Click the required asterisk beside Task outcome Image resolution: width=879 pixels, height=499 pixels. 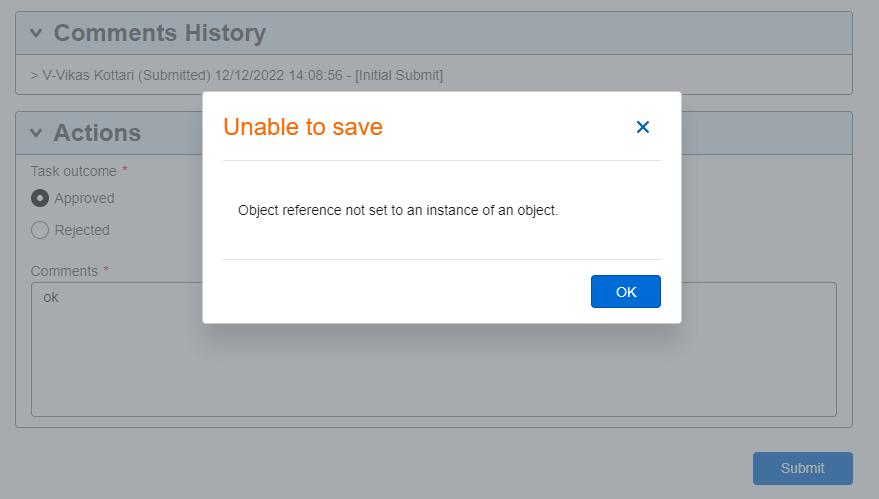coord(125,169)
